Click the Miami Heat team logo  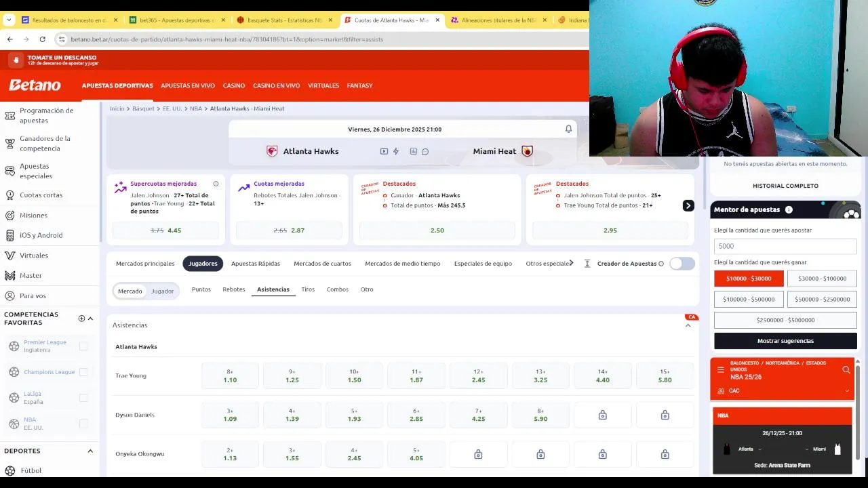click(527, 151)
